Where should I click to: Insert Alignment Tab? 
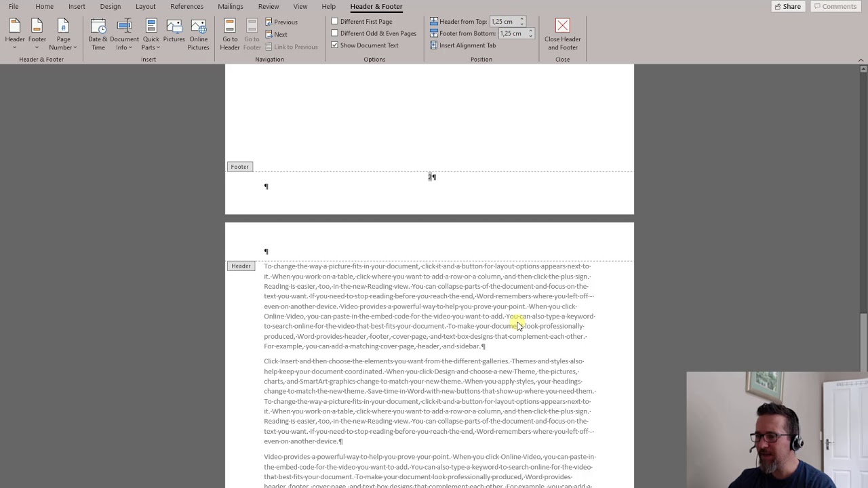[x=462, y=45]
